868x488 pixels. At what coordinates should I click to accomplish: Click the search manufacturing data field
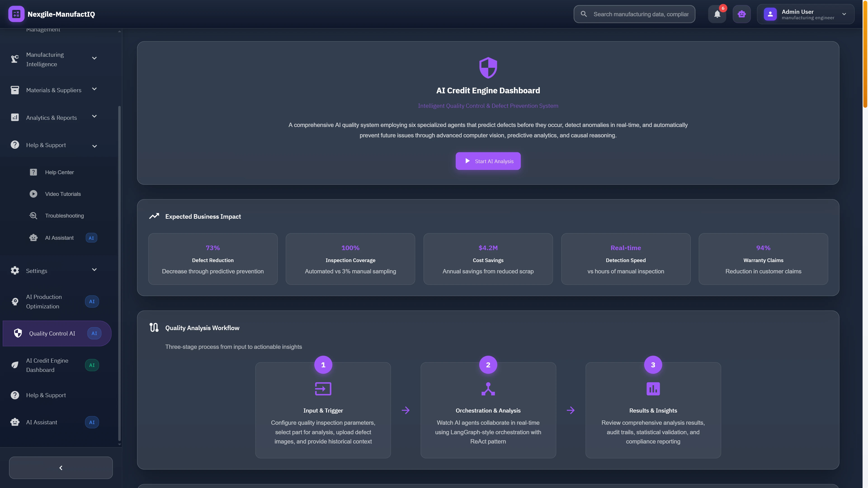pos(633,14)
